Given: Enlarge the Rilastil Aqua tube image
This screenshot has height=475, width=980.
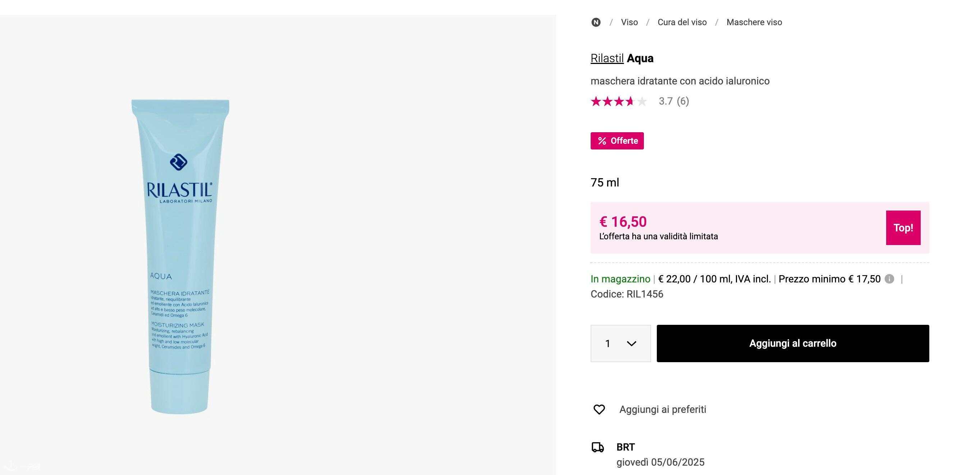Looking at the screenshot, I should [x=180, y=257].
